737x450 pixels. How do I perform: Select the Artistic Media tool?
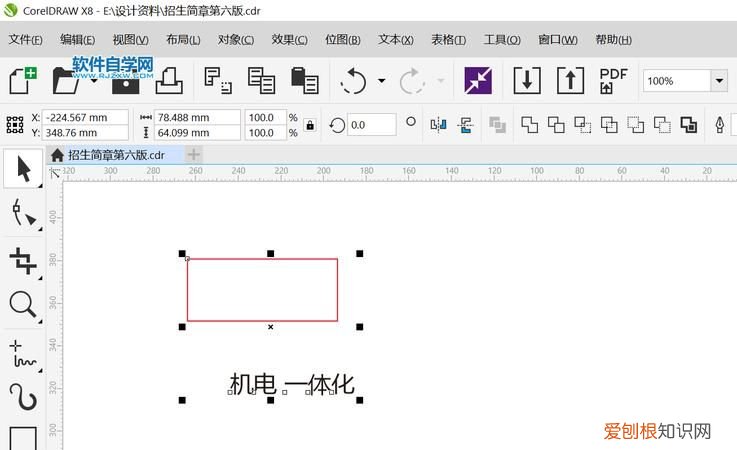click(23, 397)
